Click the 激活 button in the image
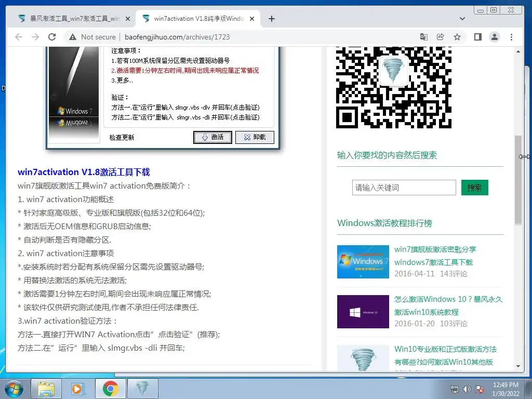Viewport: 532px width, 399px height. point(212,137)
